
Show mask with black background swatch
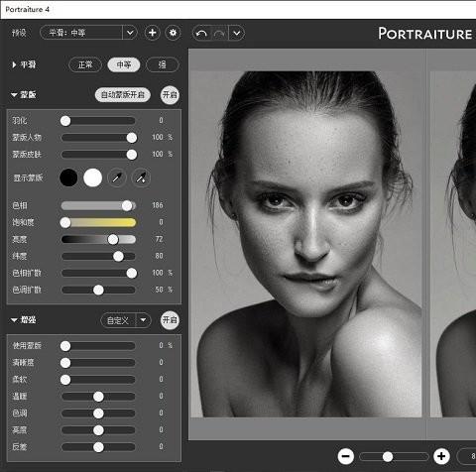[68, 177]
